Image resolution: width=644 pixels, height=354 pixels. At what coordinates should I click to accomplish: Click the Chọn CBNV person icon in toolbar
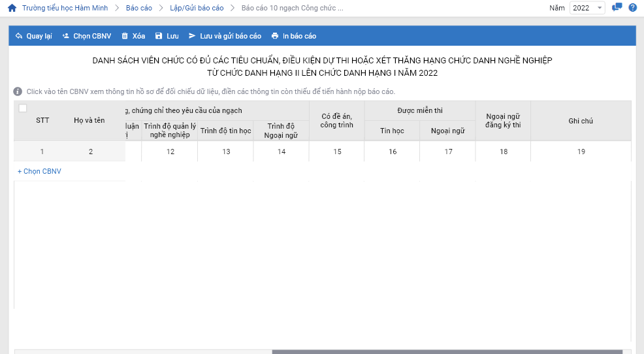click(66, 36)
